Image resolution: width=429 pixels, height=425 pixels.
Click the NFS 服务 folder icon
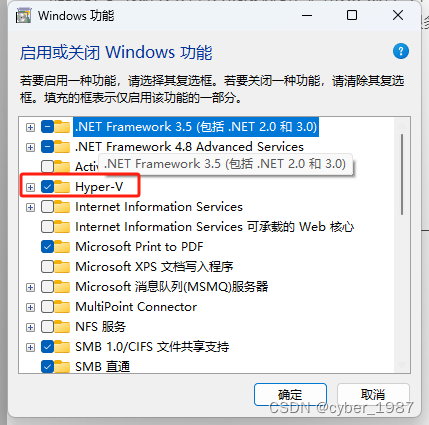point(62,327)
